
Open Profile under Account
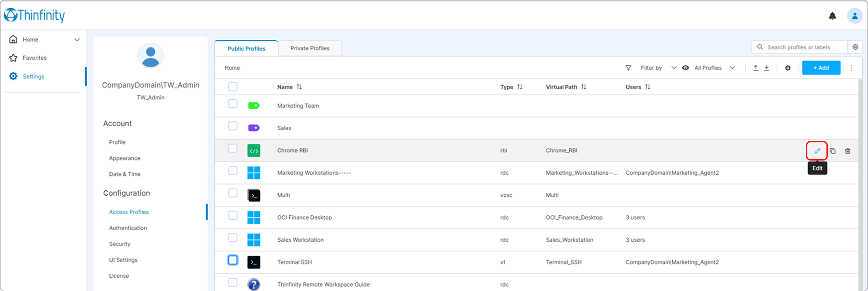point(117,142)
